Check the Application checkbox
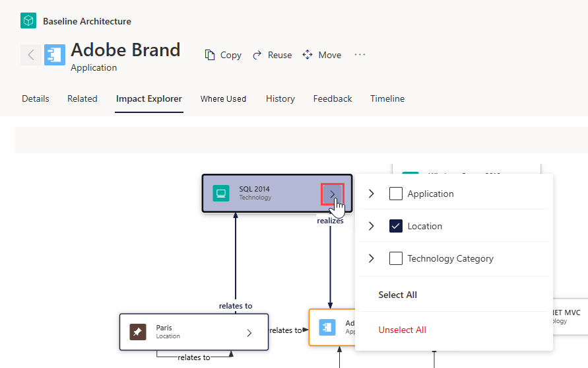The width and height of the screenshot is (588, 368). [x=395, y=194]
